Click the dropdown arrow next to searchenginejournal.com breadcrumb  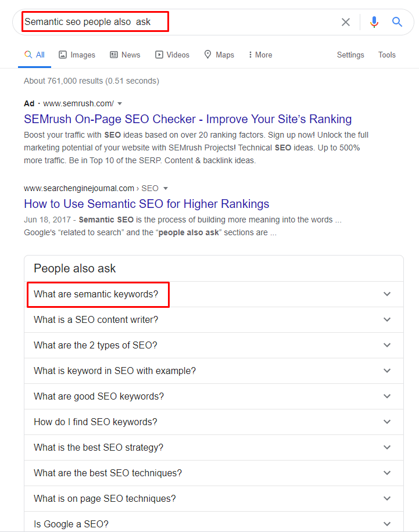click(166, 188)
